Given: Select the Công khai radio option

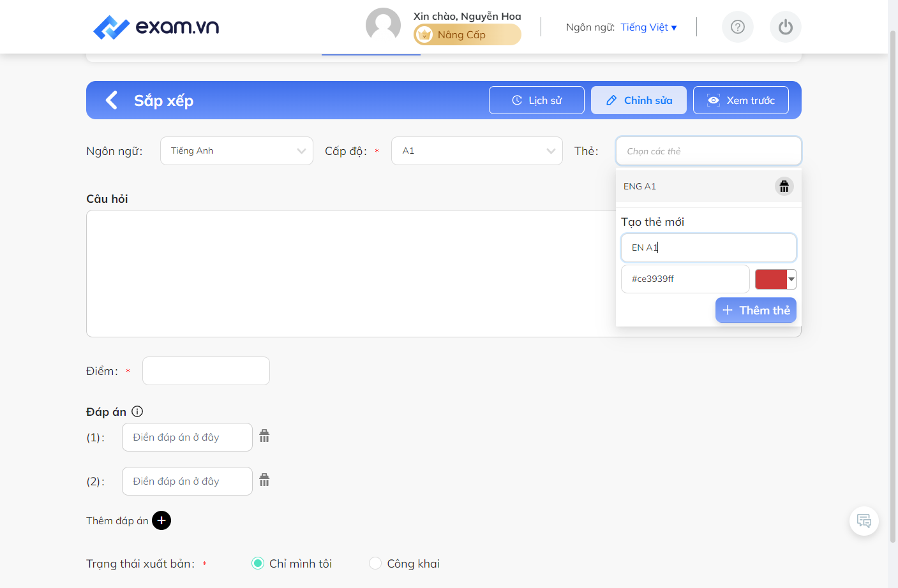Looking at the screenshot, I should point(375,563).
